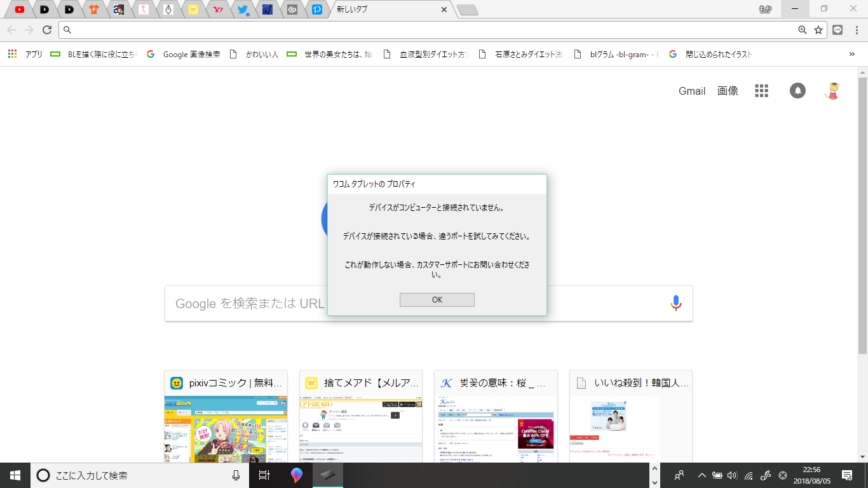Click the voice search microphone icon

675,304
